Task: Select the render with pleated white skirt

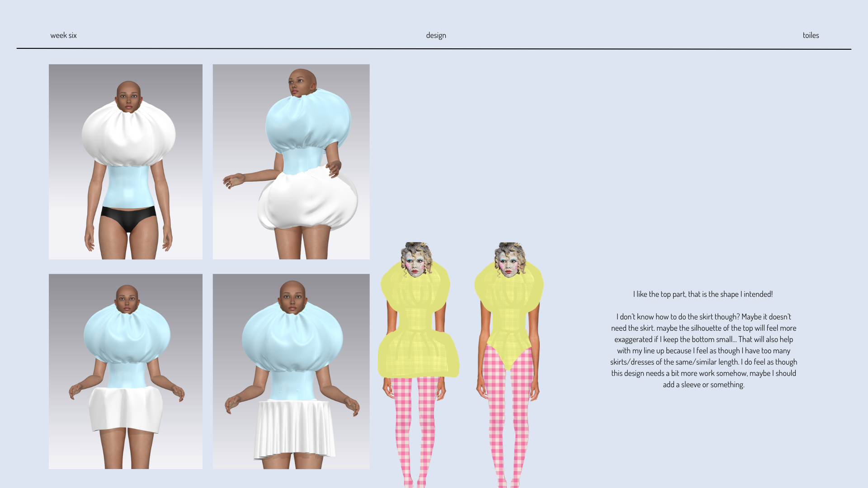Action: tap(291, 371)
